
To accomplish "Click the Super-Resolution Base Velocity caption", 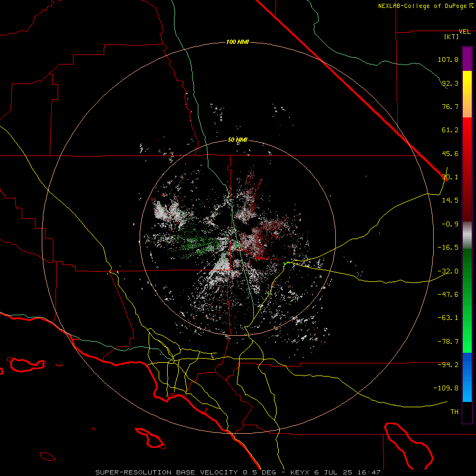I will point(237,472).
